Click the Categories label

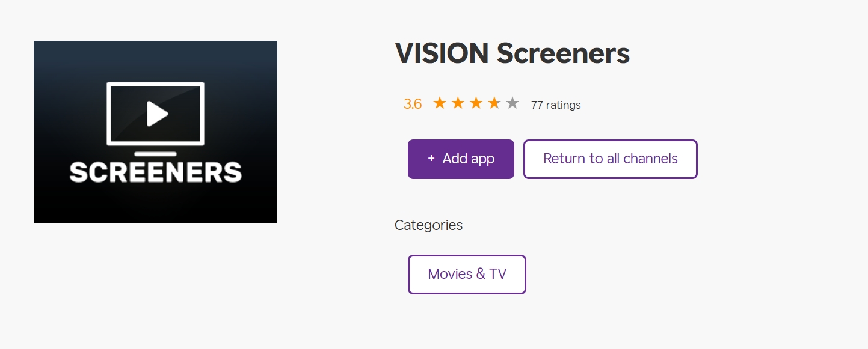point(428,225)
